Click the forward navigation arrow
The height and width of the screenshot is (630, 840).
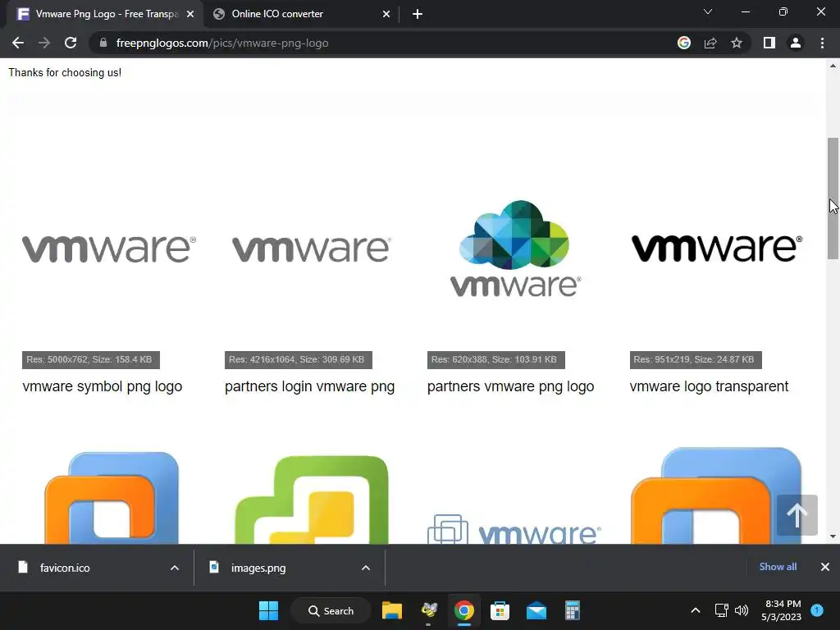tap(44, 43)
